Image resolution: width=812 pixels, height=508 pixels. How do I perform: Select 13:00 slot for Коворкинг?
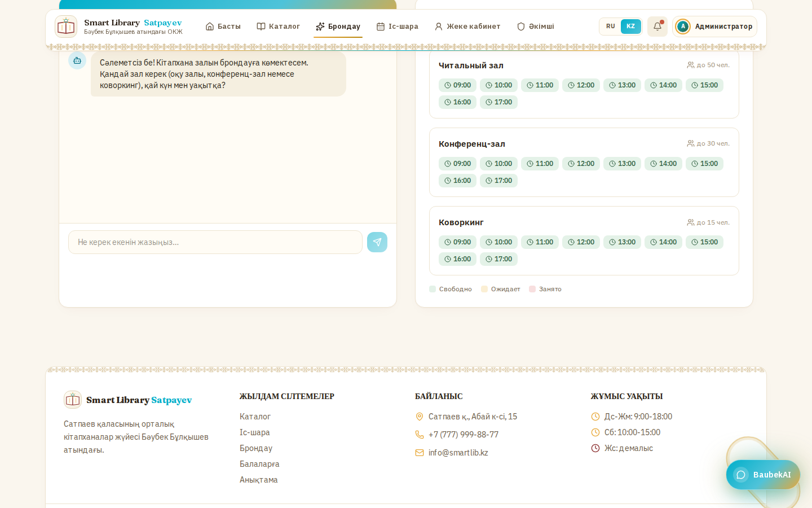[623, 242]
